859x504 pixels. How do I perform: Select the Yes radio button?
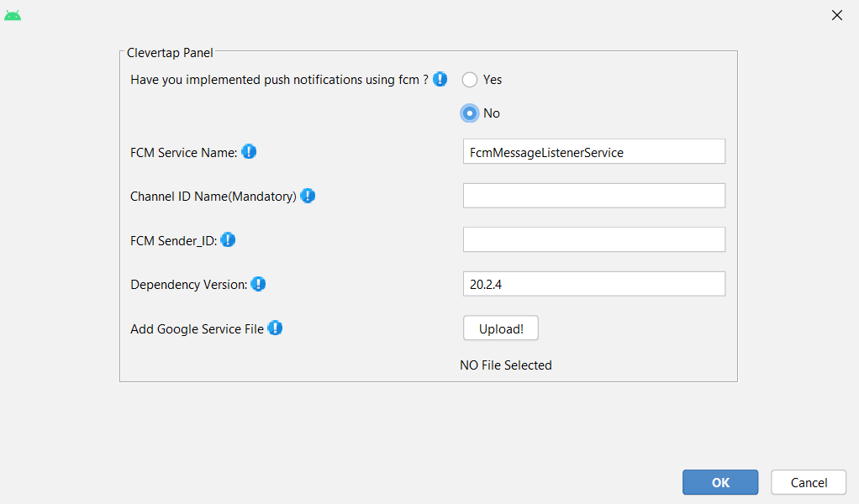[470, 80]
